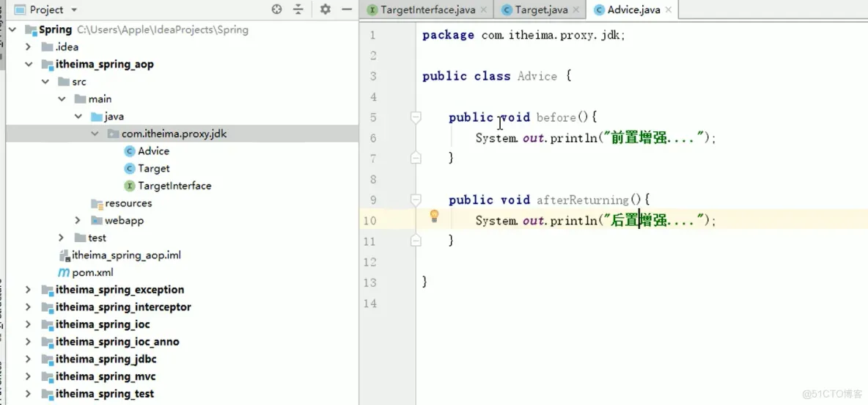This screenshot has height=405, width=868.
Task: Close the Advice.java tab
Action: coord(668,10)
